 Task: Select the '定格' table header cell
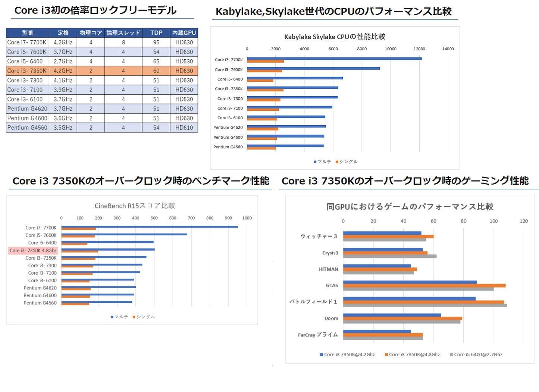63,33
